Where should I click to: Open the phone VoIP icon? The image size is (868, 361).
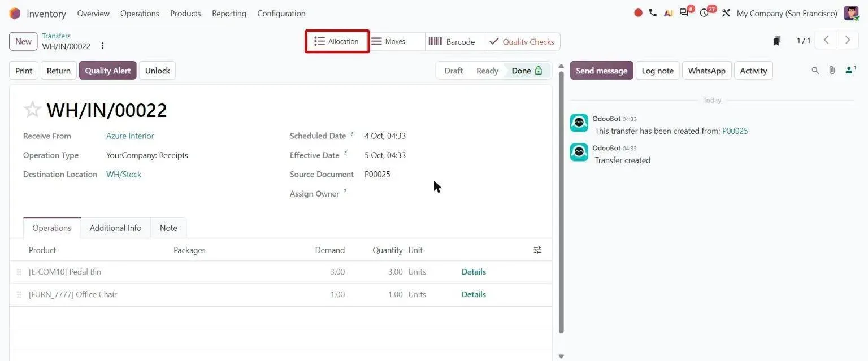pos(653,13)
